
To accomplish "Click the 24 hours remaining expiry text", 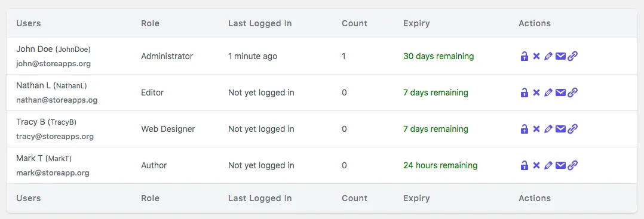I will (440, 165).
